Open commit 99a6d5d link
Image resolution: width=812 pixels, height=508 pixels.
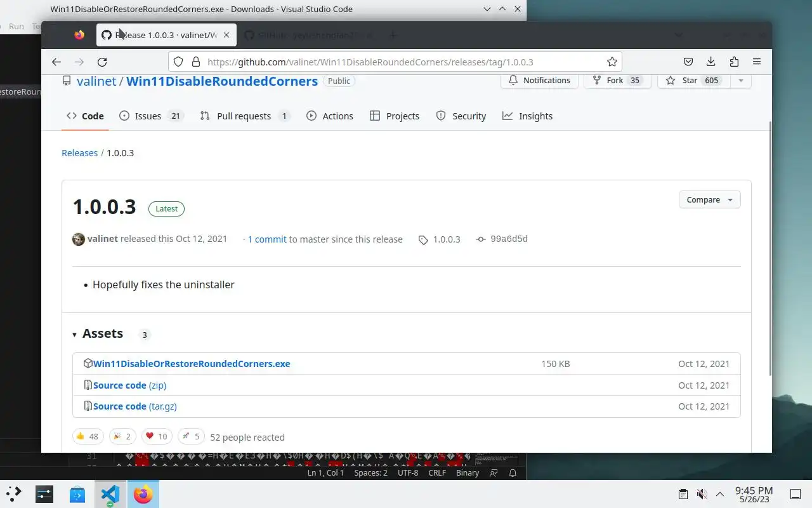(502, 239)
